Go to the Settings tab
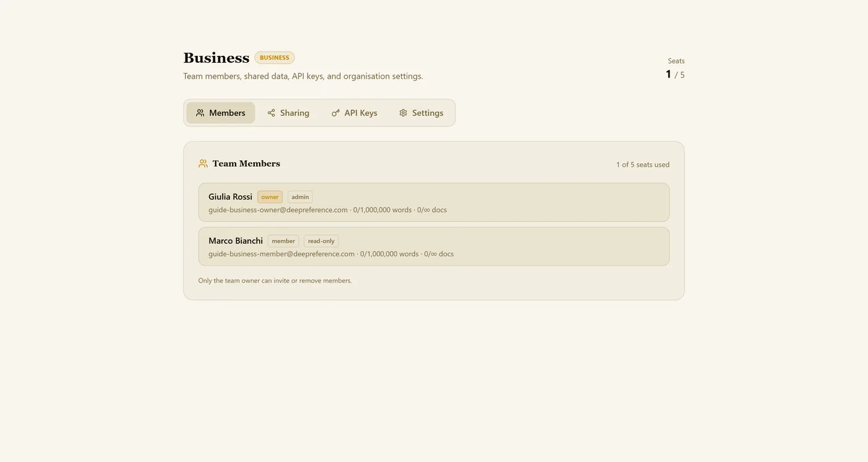The image size is (868, 462). 421,113
